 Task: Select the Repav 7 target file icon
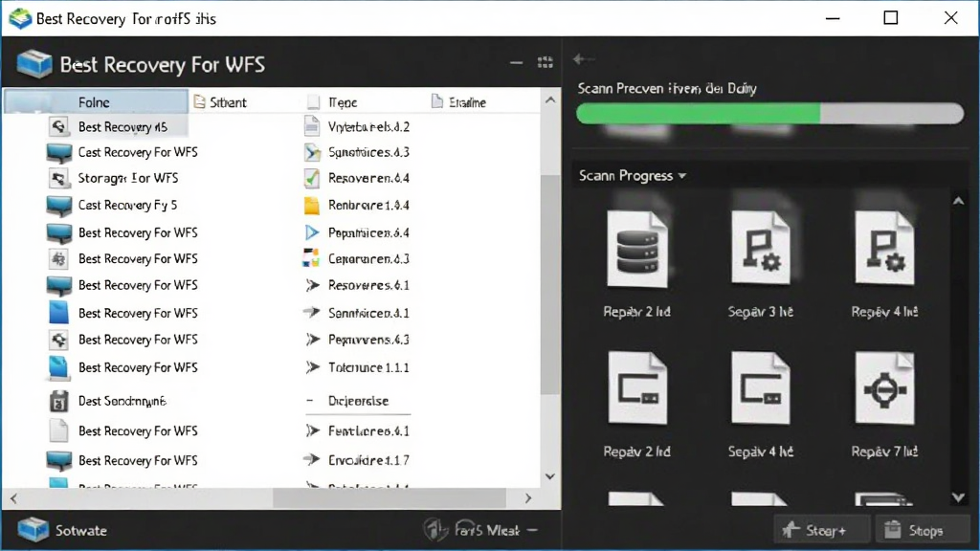[x=884, y=388]
